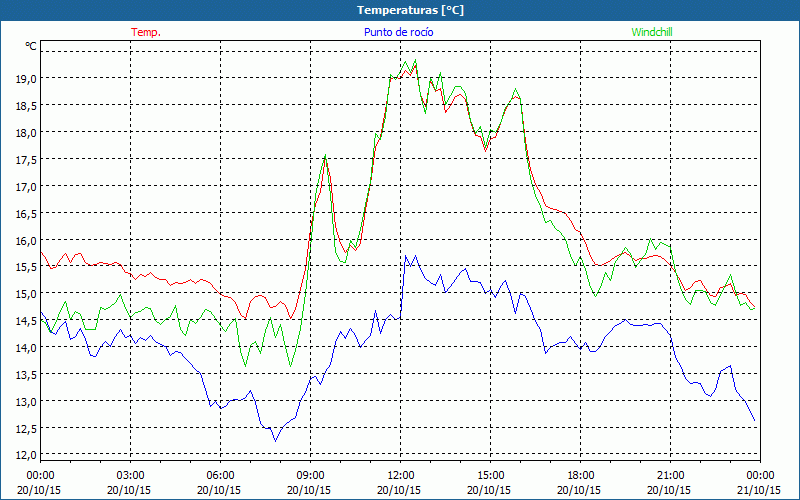Select the 06:00 time axis marker

tap(221, 475)
